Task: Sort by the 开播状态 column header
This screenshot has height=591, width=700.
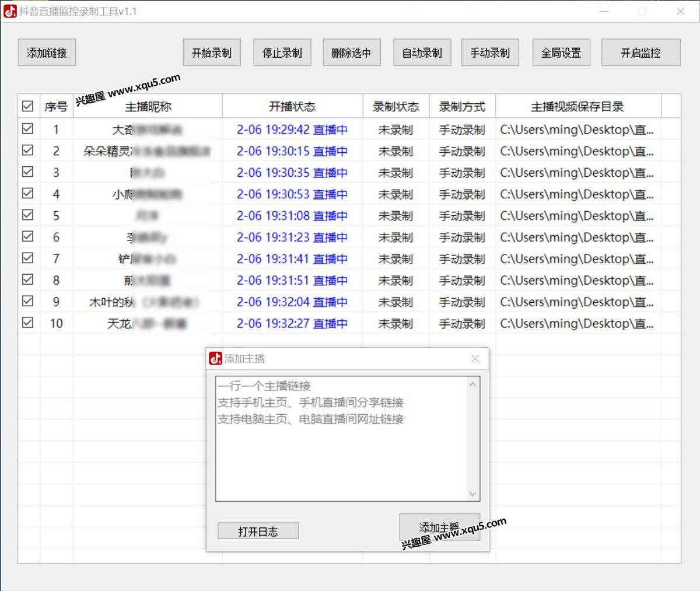Action: (x=292, y=106)
